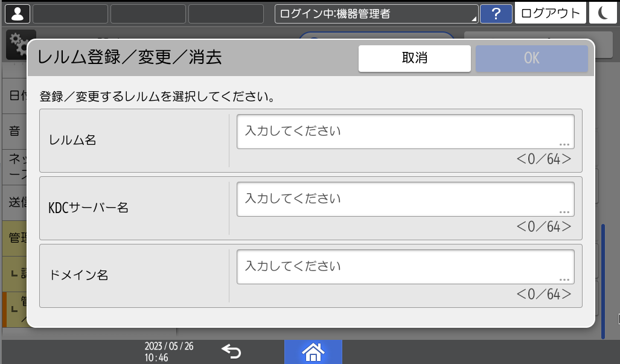Cancel the dialog with the 取消 button
Image resolution: width=620 pixels, height=364 pixels.
point(414,59)
